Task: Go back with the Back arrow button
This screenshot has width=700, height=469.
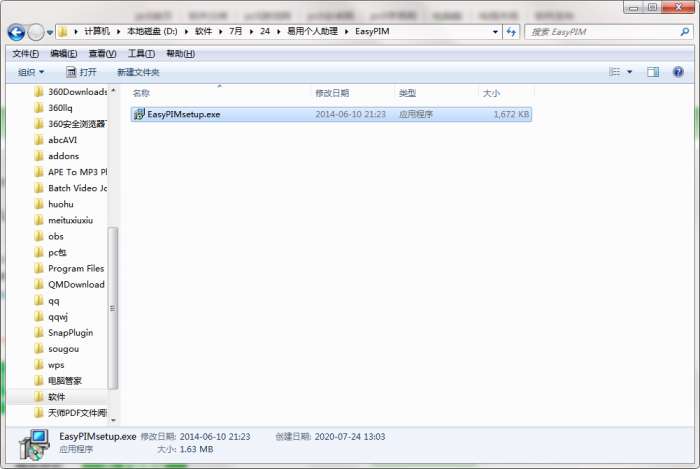Action: tap(16, 32)
